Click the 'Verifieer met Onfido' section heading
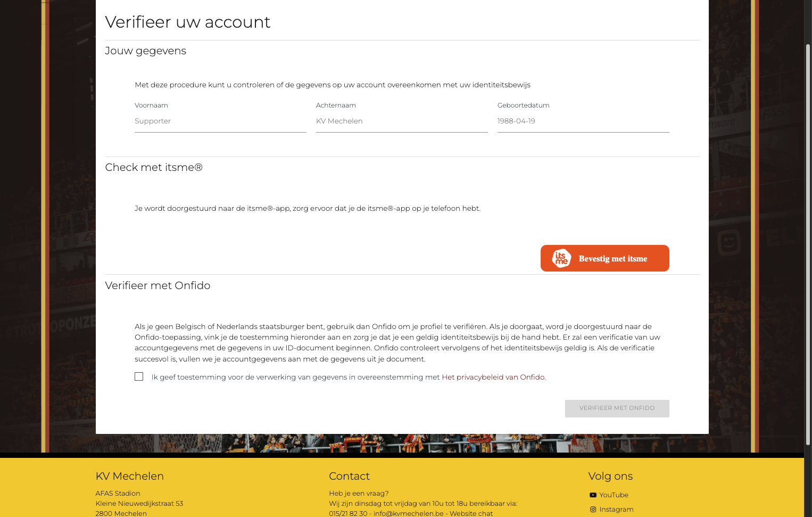The height and width of the screenshot is (517, 812). tap(158, 285)
